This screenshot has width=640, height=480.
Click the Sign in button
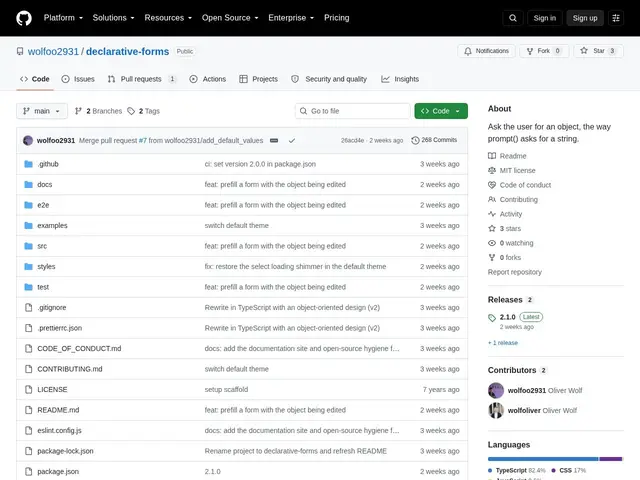point(544,18)
